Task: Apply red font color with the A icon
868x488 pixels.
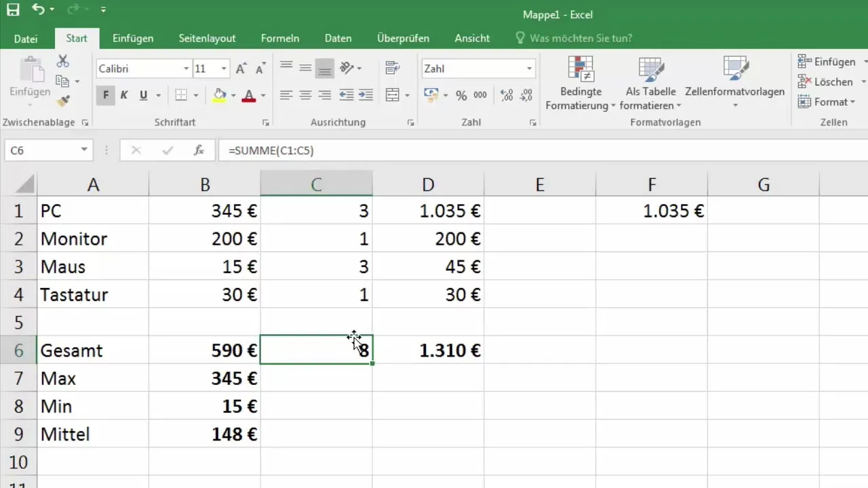Action: pyautogui.click(x=248, y=96)
